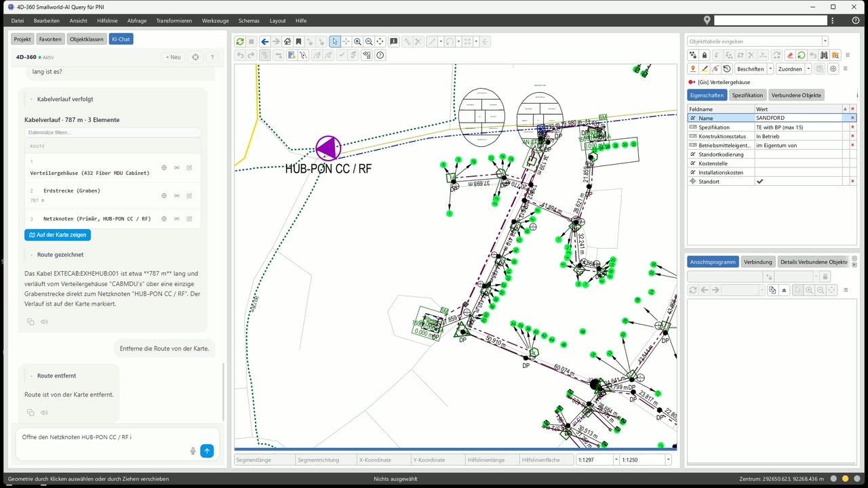
Task: Open the binoculars search icon
Action: coord(824,55)
